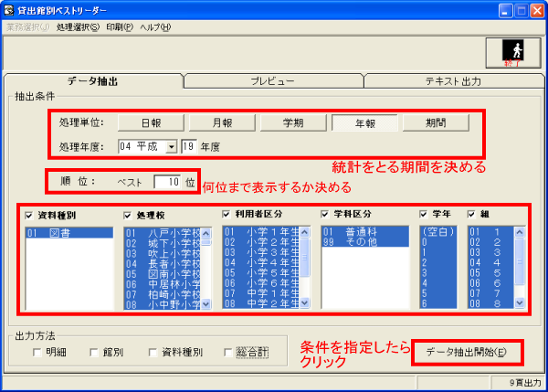Click the year number field showing 19

click(189, 147)
